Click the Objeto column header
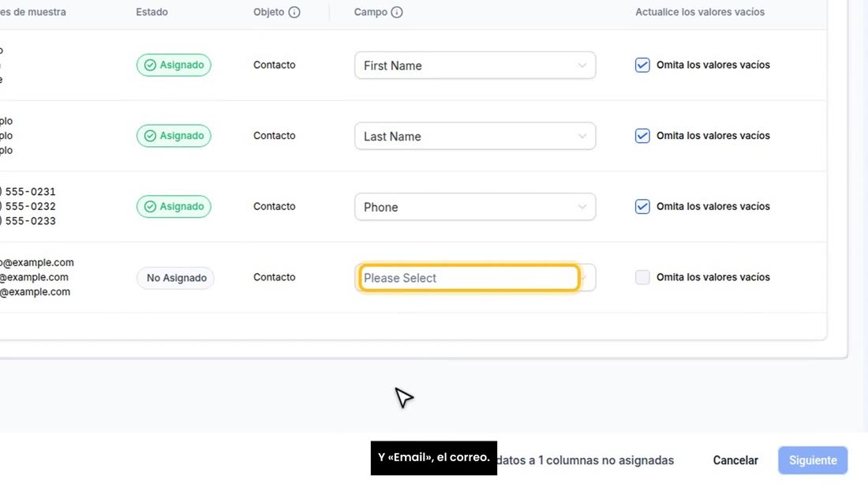The image size is (868, 488). 268,12
